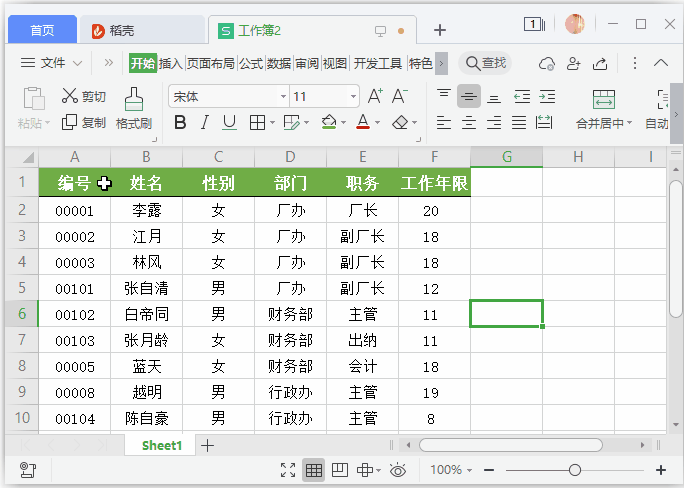Viewport: 684px width, 488px height.
Task: Toggle underline formatting
Action: (229, 123)
